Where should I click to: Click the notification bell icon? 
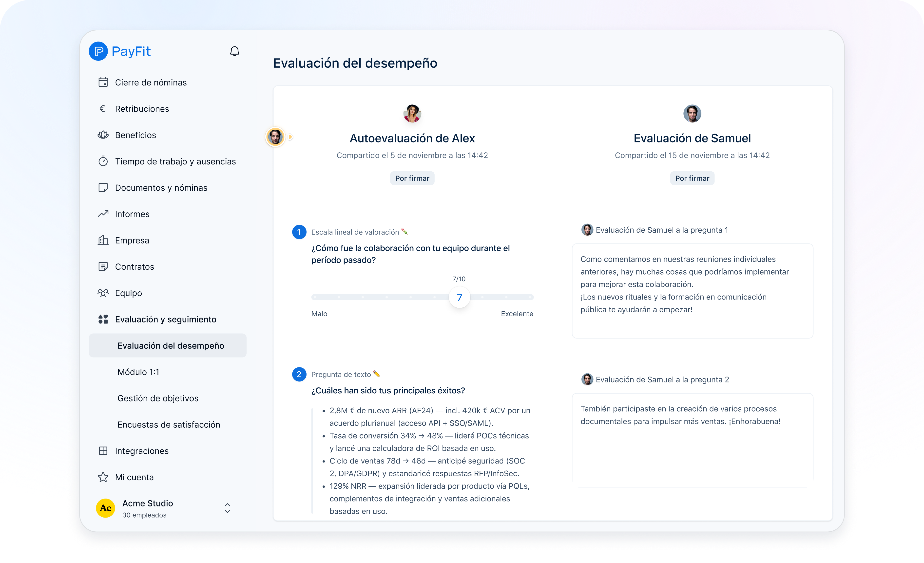(234, 51)
